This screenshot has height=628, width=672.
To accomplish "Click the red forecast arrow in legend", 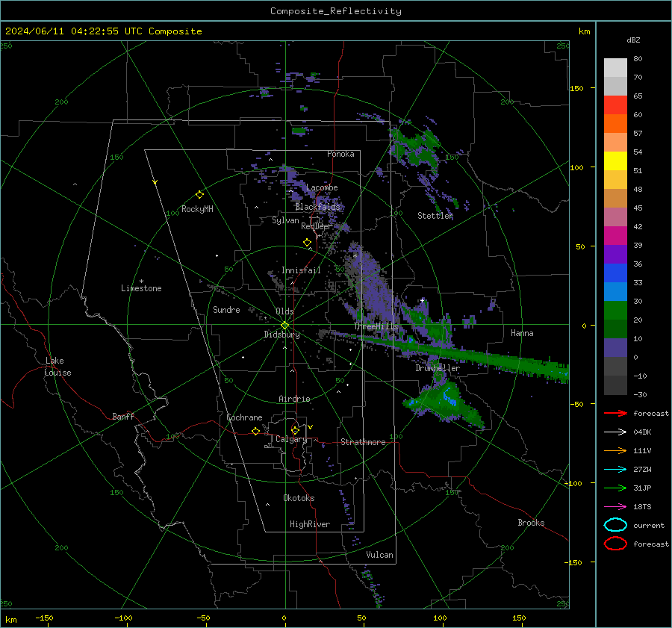I will tap(615, 413).
